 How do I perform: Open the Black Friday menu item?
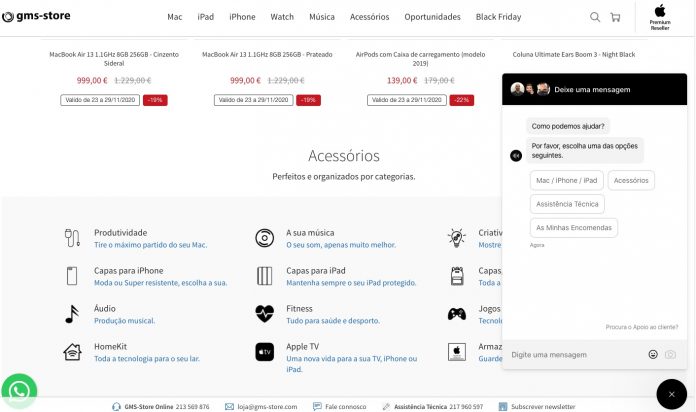pyautogui.click(x=500, y=17)
